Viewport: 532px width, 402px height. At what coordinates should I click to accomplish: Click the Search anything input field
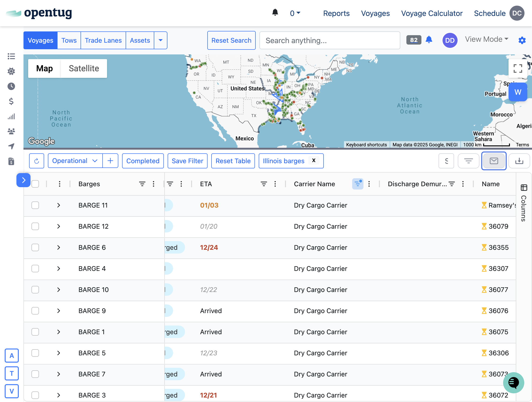click(329, 40)
